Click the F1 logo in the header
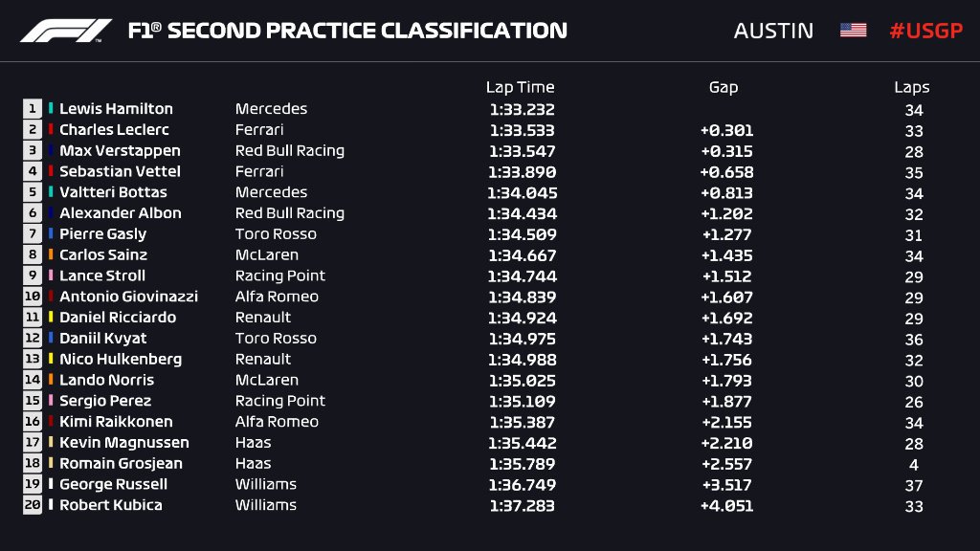Viewport: 980px width, 551px height. [66, 31]
